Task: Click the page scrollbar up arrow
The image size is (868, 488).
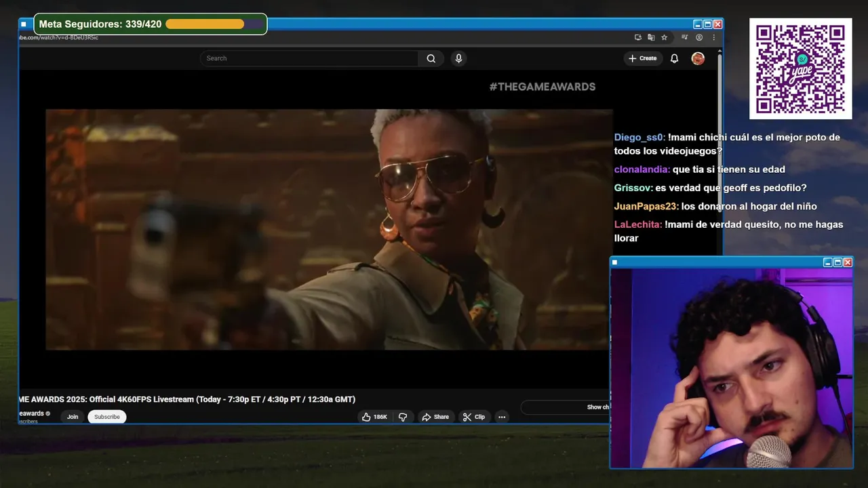Action: pyautogui.click(x=719, y=50)
